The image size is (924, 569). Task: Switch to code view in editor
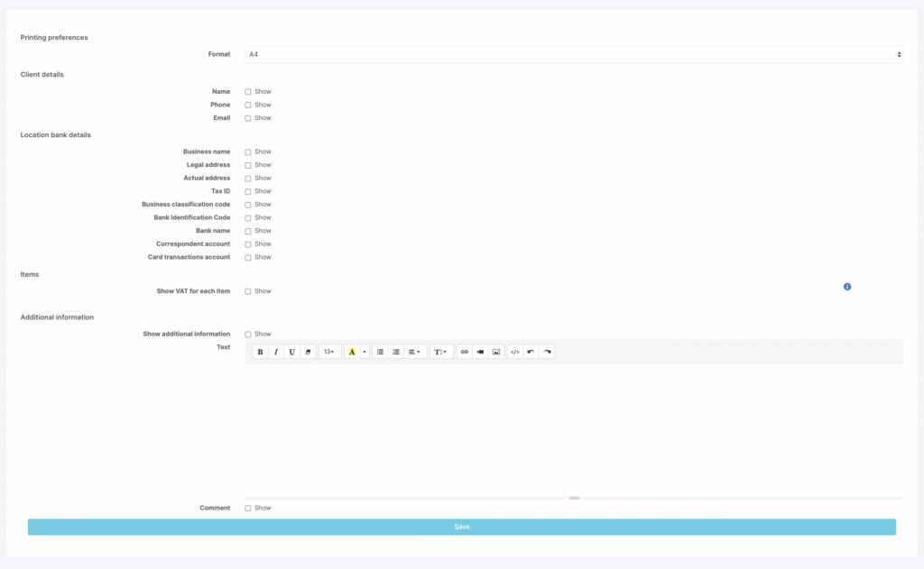tap(515, 352)
